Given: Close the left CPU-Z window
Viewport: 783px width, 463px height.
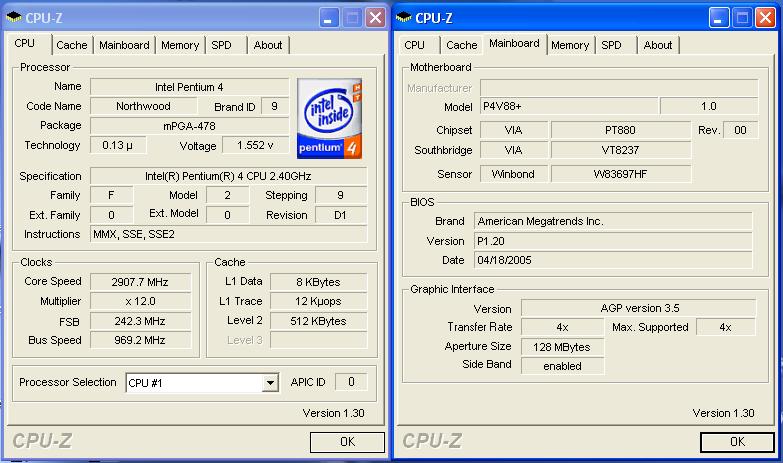Looking at the screenshot, I should (x=376, y=18).
